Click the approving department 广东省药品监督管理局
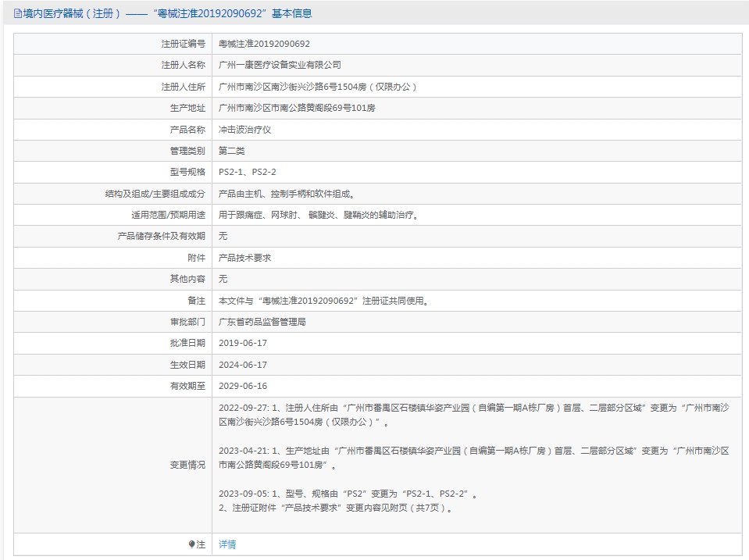Screen dimensions: 749x560 tap(262, 322)
